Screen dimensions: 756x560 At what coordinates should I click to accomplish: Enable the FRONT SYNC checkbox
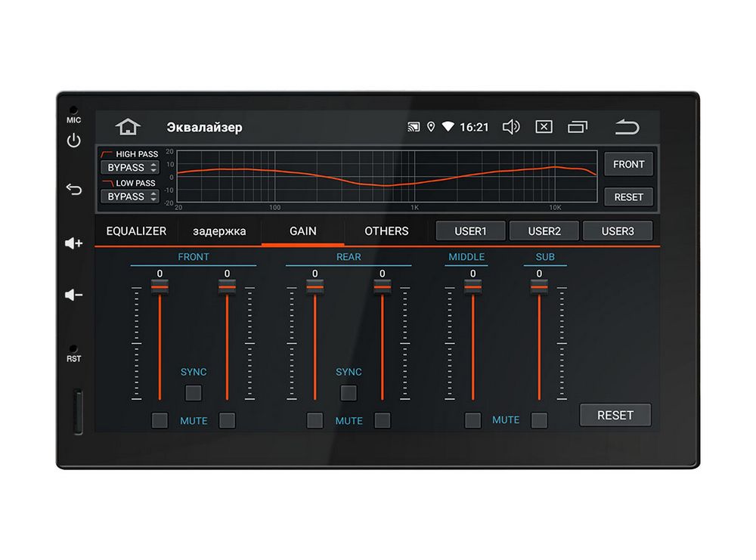(194, 393)
